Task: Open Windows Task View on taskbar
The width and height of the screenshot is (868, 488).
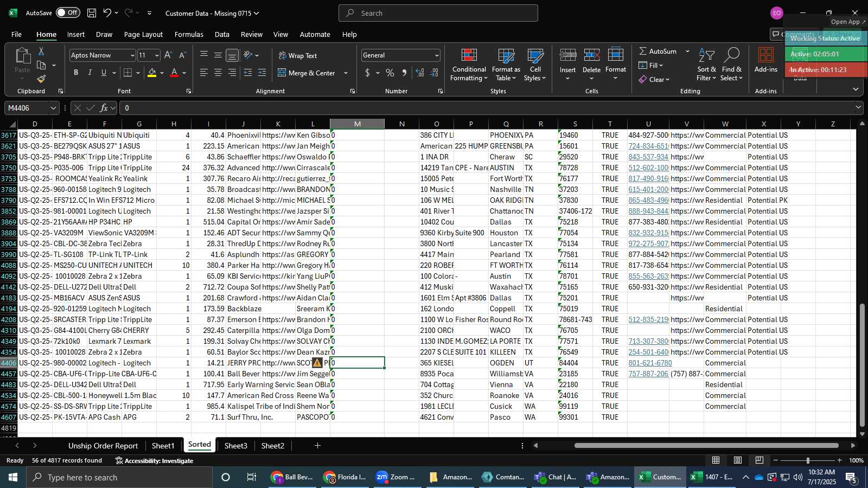Action: 252,477
